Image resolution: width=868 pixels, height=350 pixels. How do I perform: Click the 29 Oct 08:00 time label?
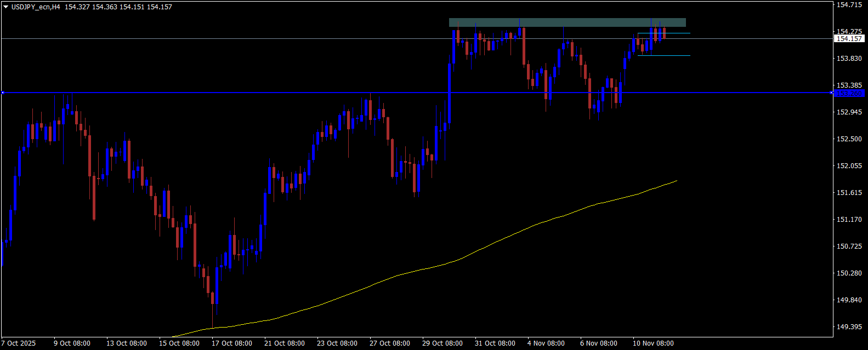tap(442, 343)
